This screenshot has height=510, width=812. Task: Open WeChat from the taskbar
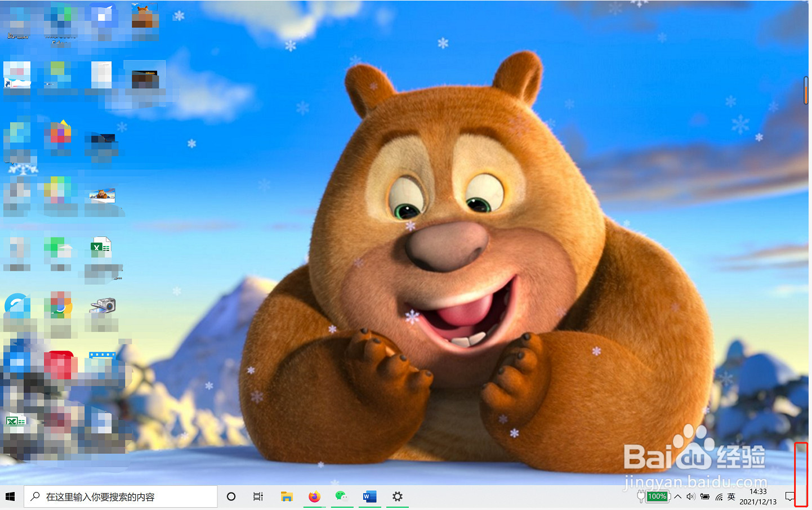341,496
